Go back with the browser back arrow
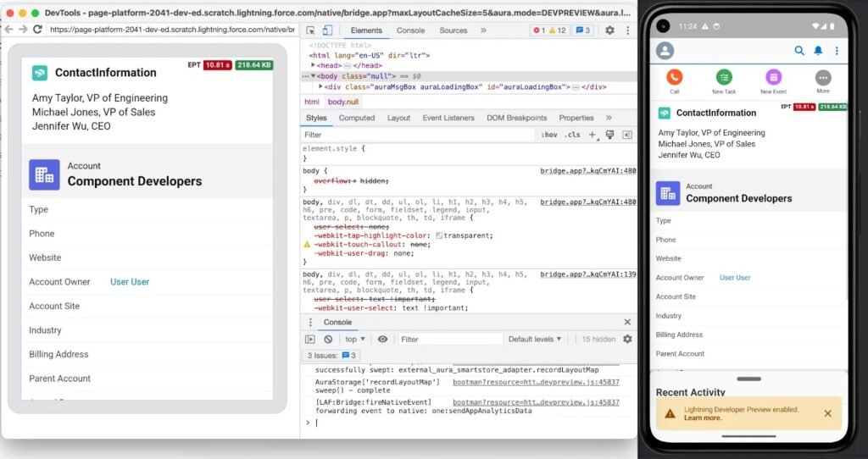Screen dimensions: 868x459 [8, 30]
